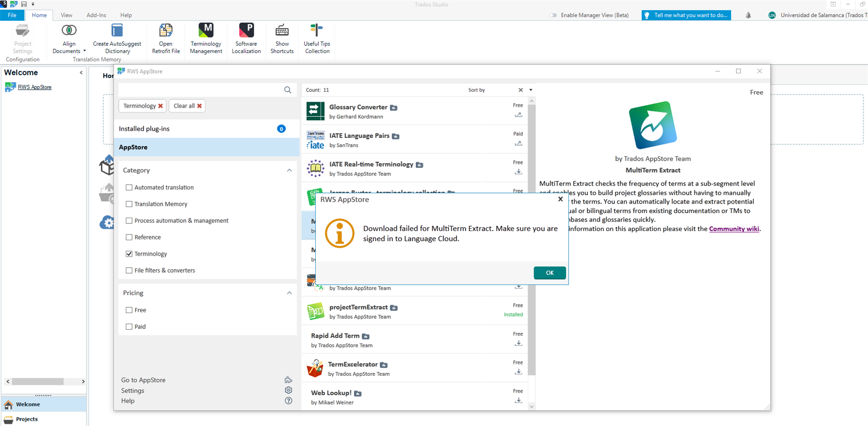Open IATE Language Pairs purchase link

(518, 143)
